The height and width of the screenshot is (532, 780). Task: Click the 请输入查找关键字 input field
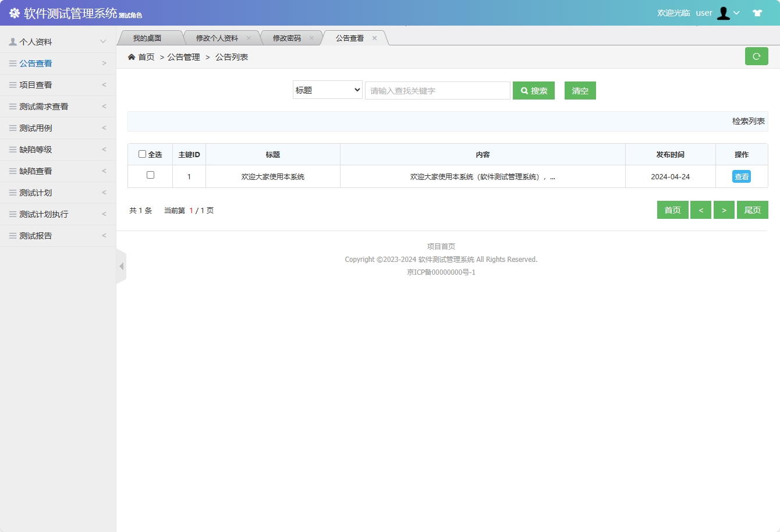(437, 90)
